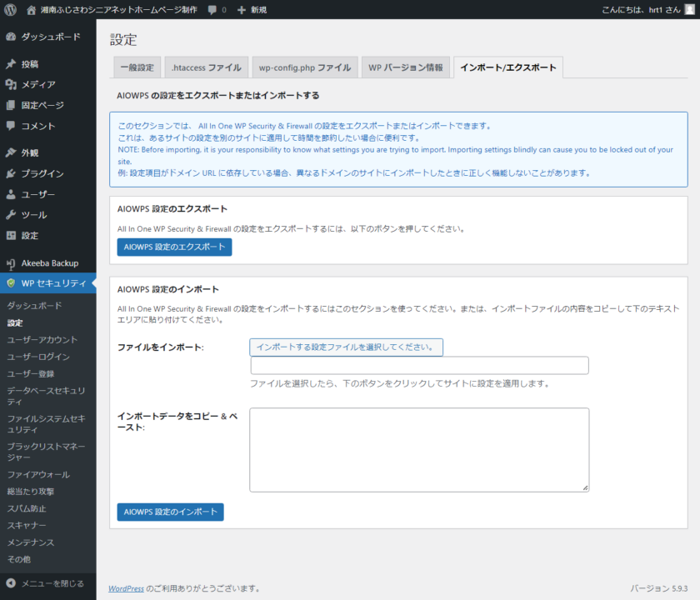Open ユーザーログイン submenu item
Viewport: 700px width, 600px height.
(x=38, y=357)
